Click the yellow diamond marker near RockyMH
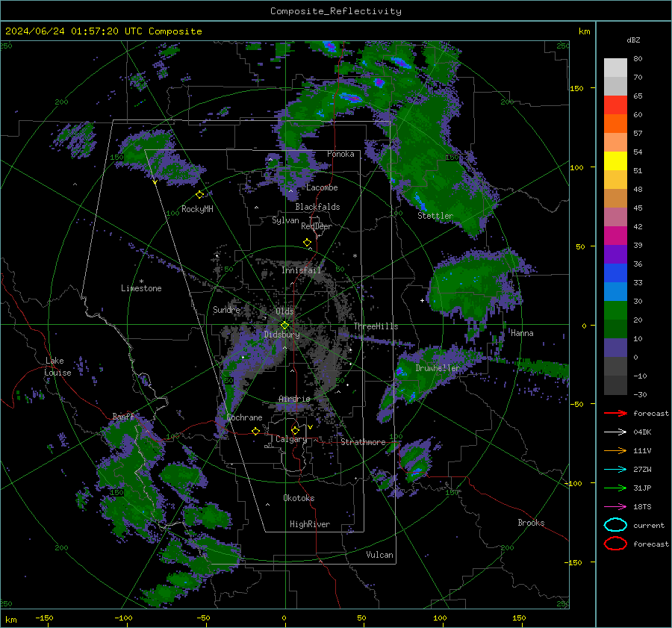 coord(199,195)
